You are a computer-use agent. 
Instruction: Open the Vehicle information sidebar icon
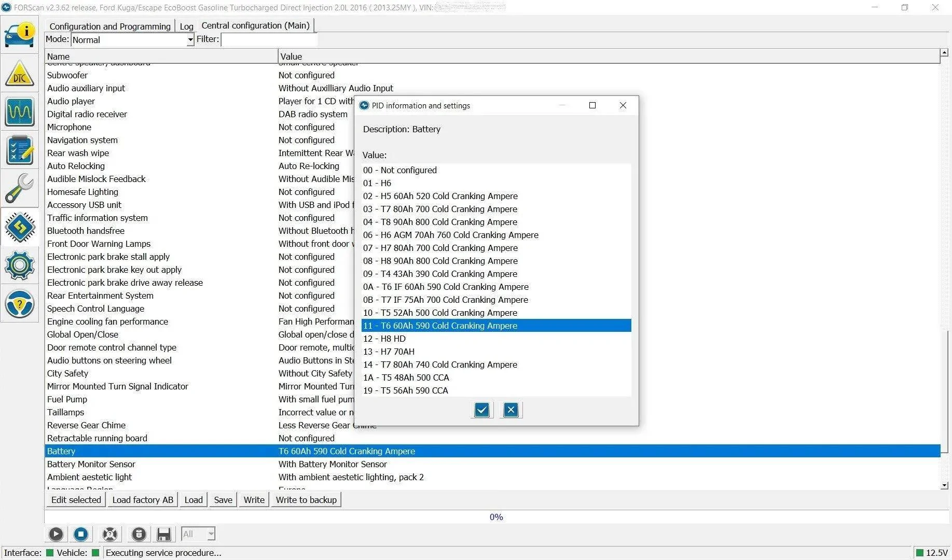coord(20,35)
